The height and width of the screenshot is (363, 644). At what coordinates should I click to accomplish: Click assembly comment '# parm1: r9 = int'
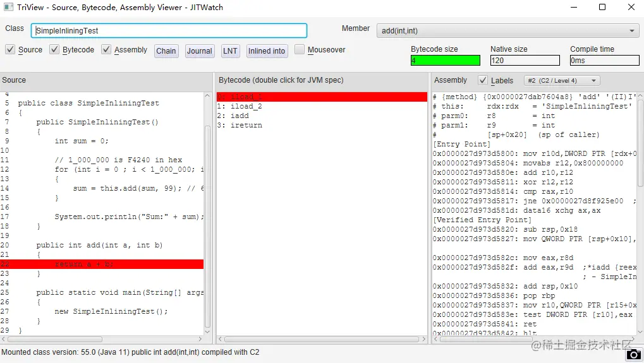(x=494, y=125)
